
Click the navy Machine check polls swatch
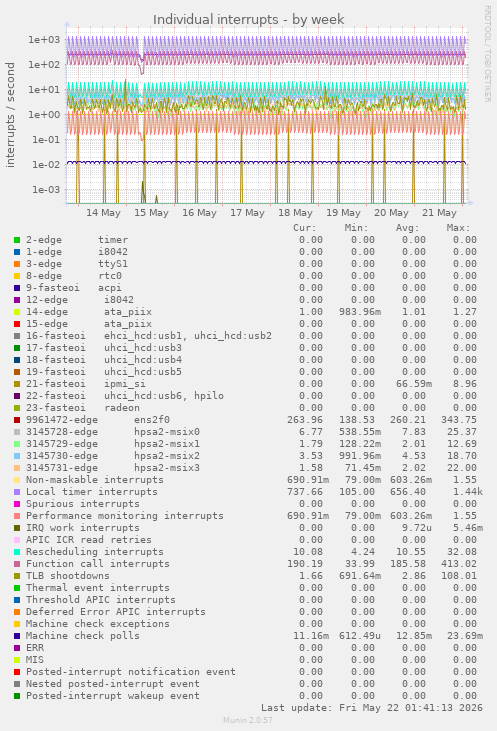[17, 636]
